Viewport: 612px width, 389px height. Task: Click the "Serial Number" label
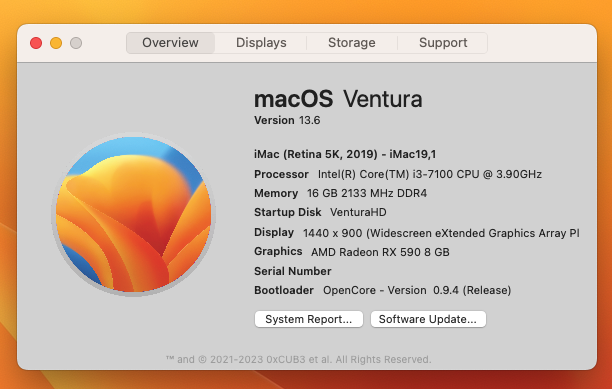point(293,271)
